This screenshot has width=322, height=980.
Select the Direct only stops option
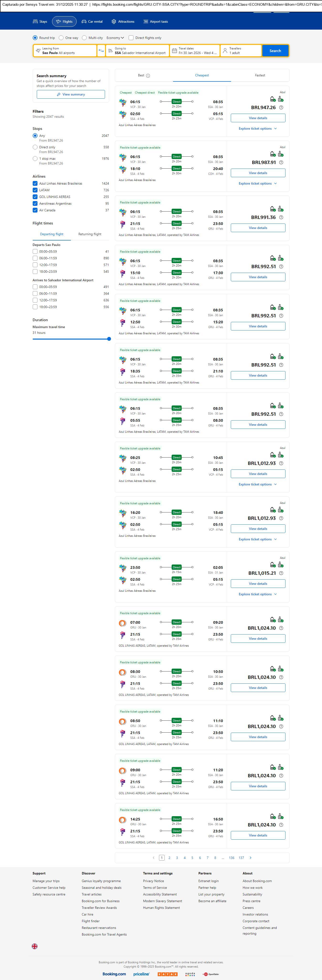coord(35,147)
